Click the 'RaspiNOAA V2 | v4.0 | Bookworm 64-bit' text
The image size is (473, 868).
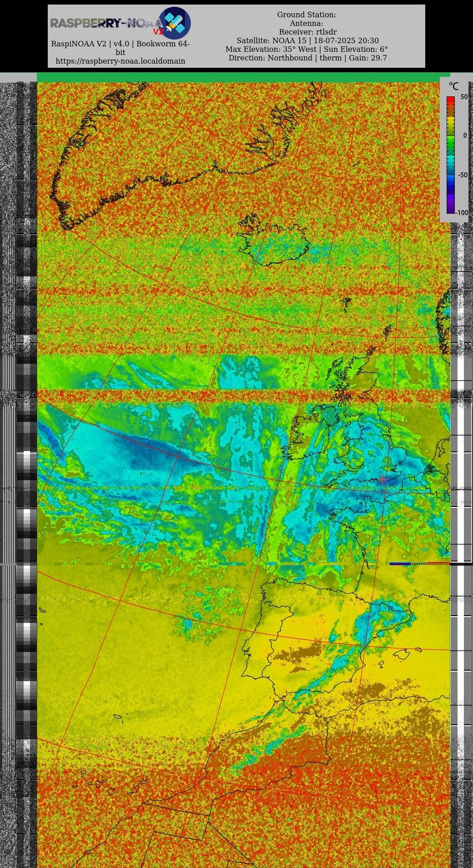pyautogui.click(x=121, y=48)
